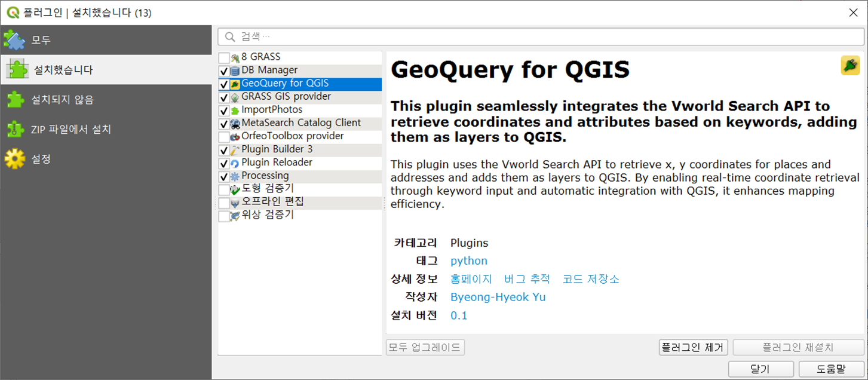The height and width of the screenshot is (380, 868).
Task: Click the python tag link
Action: pos(469,261)
